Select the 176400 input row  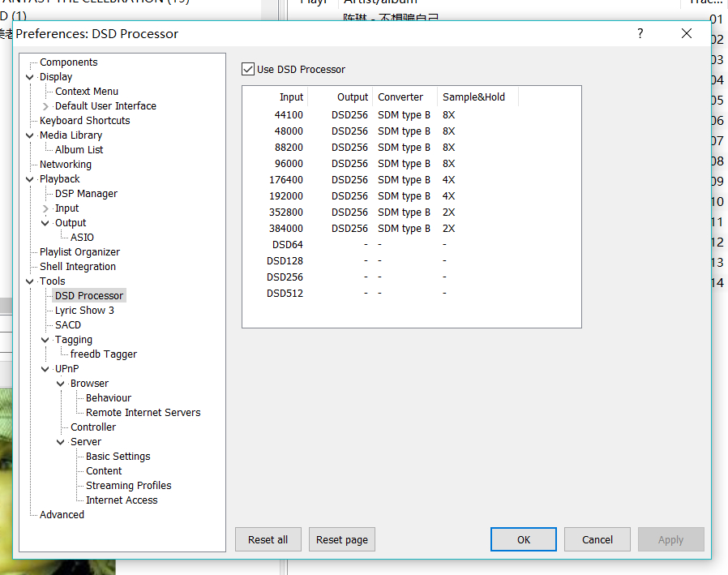411,180
